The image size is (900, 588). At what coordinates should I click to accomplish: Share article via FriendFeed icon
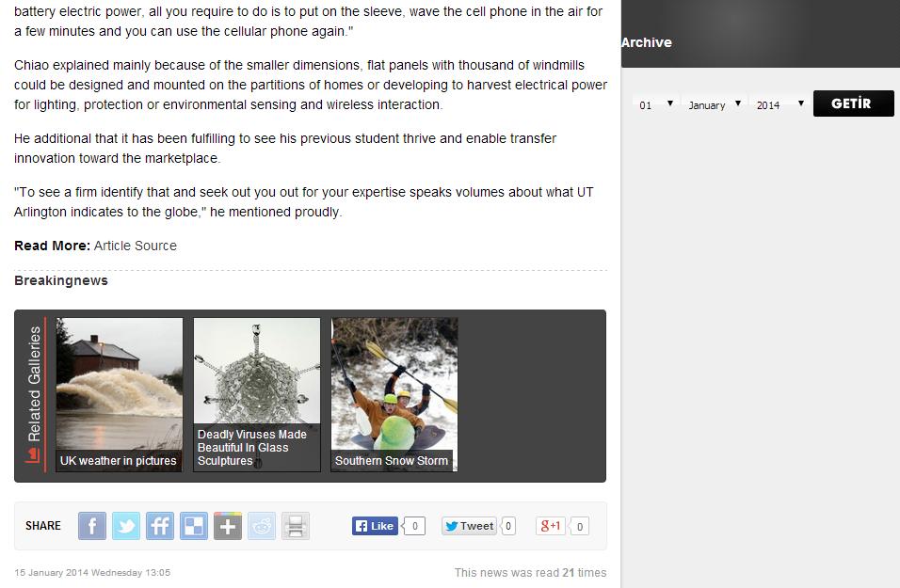point(159,526)
